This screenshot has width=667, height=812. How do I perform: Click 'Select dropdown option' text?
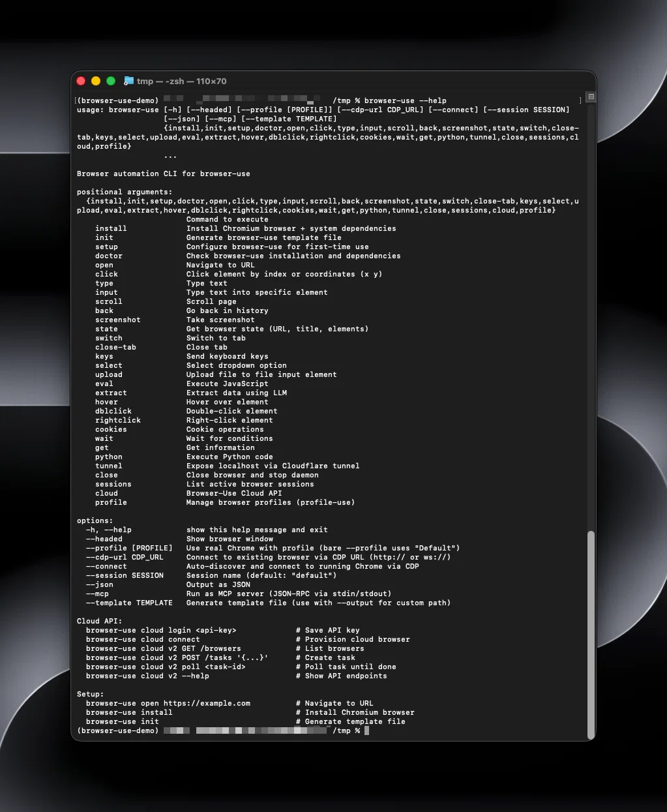pos(237,365)
